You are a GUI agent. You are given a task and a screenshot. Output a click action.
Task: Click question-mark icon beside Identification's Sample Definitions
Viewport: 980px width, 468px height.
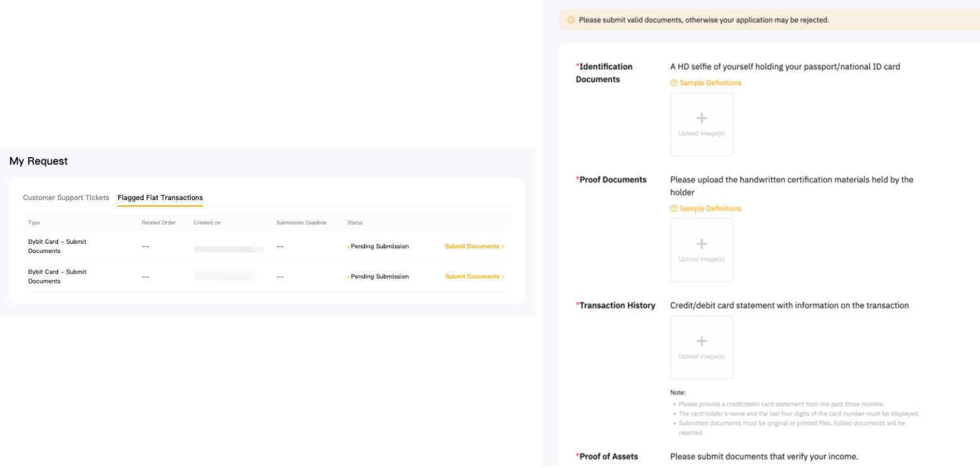coord(674,83)
